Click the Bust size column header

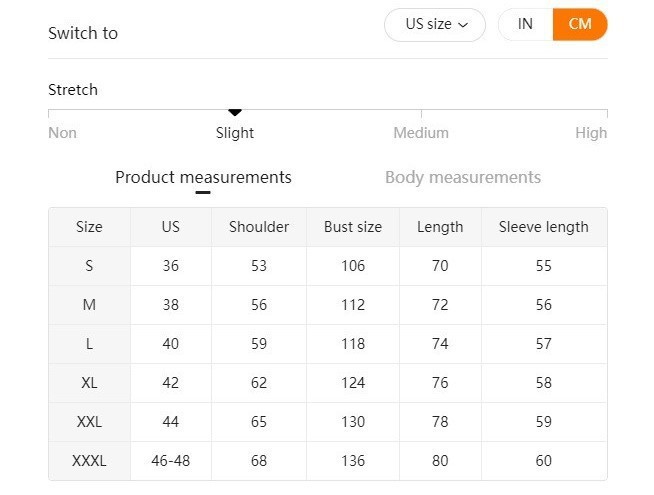click(353, 227)
